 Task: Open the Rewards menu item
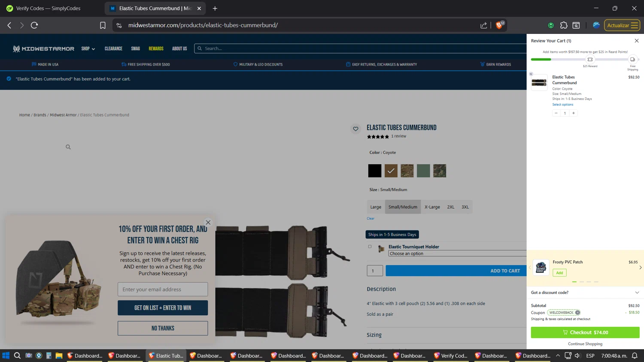156,48
